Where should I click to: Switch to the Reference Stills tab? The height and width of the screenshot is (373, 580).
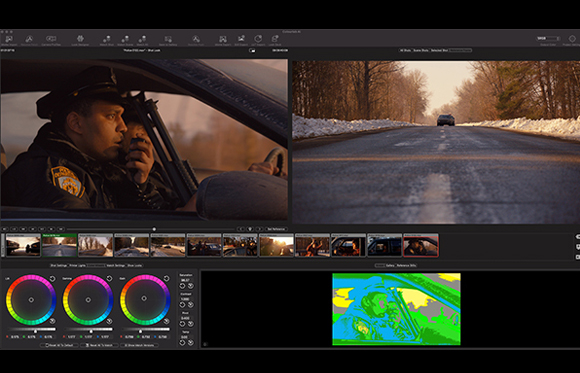[x=407, y=265]
